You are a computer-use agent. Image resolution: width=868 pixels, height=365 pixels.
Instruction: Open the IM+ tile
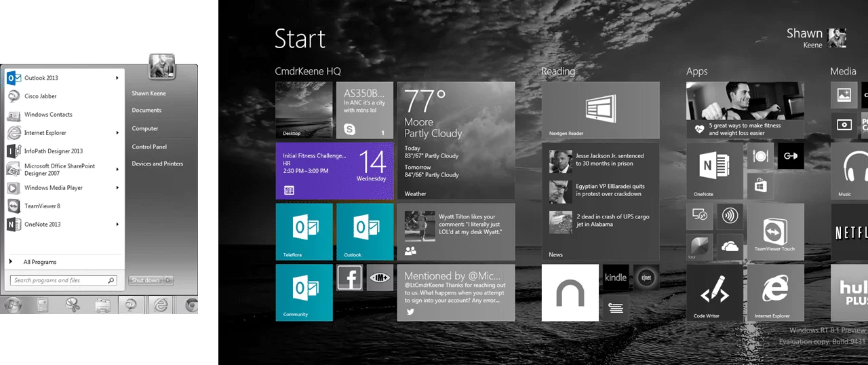[380, 277]
